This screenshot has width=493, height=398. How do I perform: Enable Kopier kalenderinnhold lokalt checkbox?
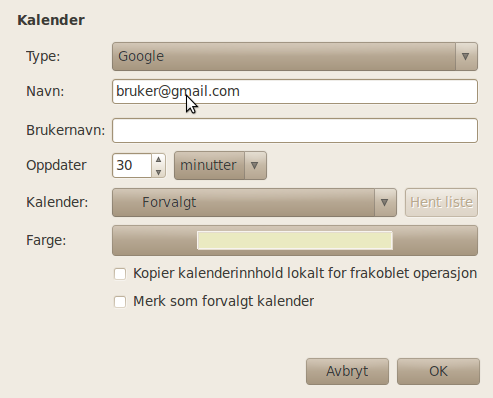click(x=120, y=274)
